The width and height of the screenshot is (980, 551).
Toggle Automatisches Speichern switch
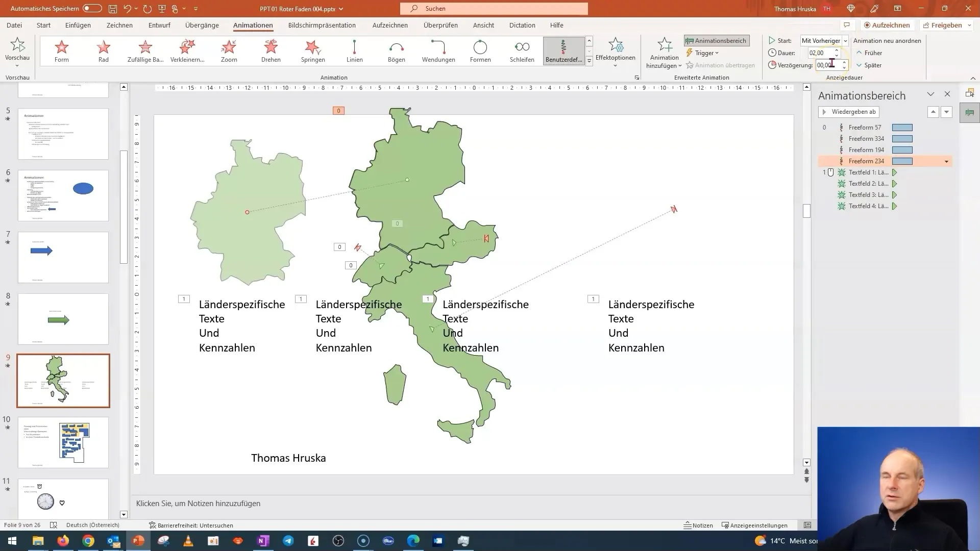click(x=92, y=9)
